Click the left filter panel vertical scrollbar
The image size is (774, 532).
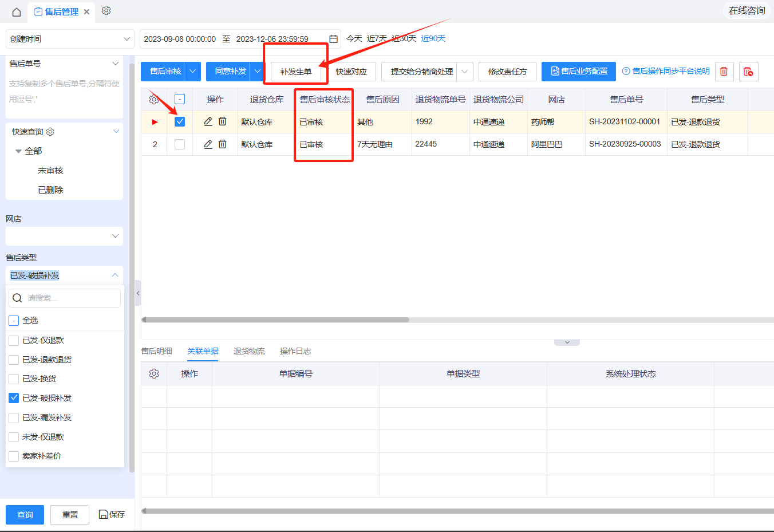click(x=132, y=267)
